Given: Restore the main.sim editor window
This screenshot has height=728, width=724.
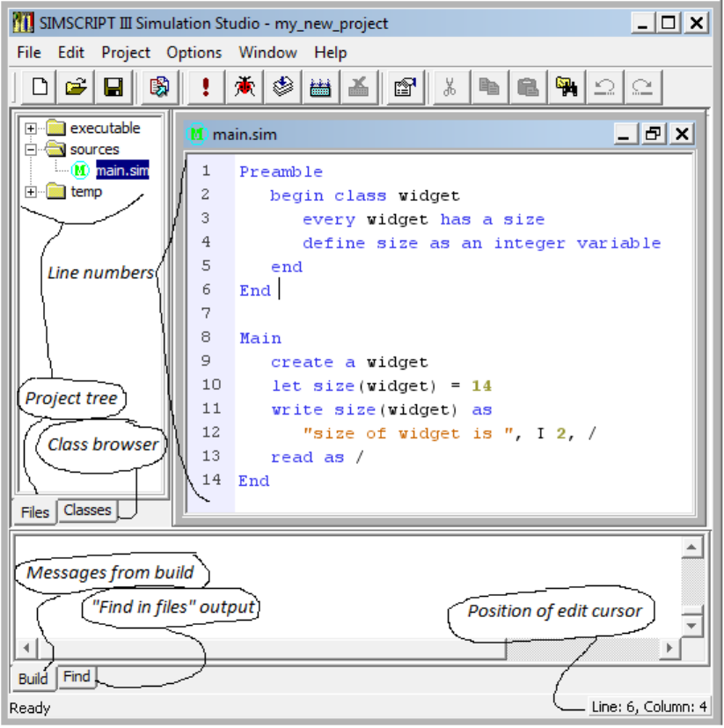Looking at the screenshot, I should point(653,134).
